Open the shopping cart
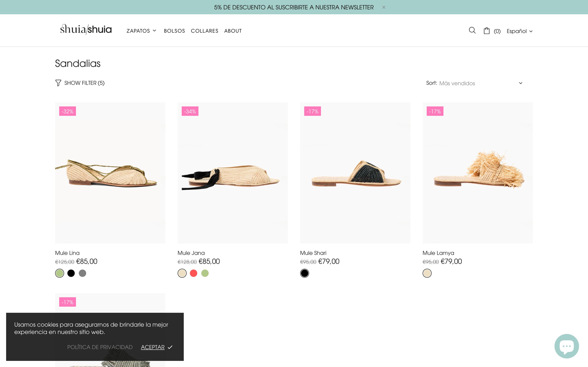The width and height of the screenshot is (588, 367). tap(487, 30)
